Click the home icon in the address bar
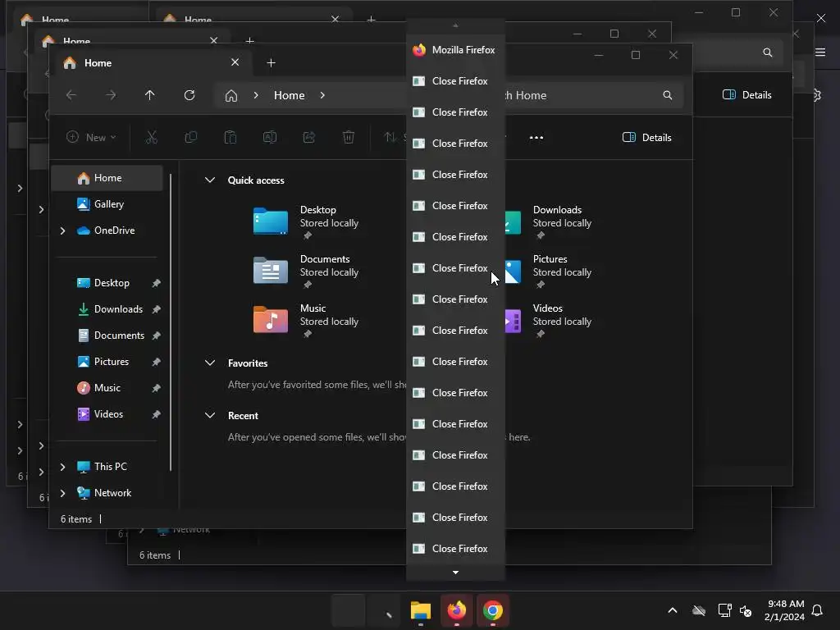The width and height of the screenshot is (840, 630). point(231,95)
